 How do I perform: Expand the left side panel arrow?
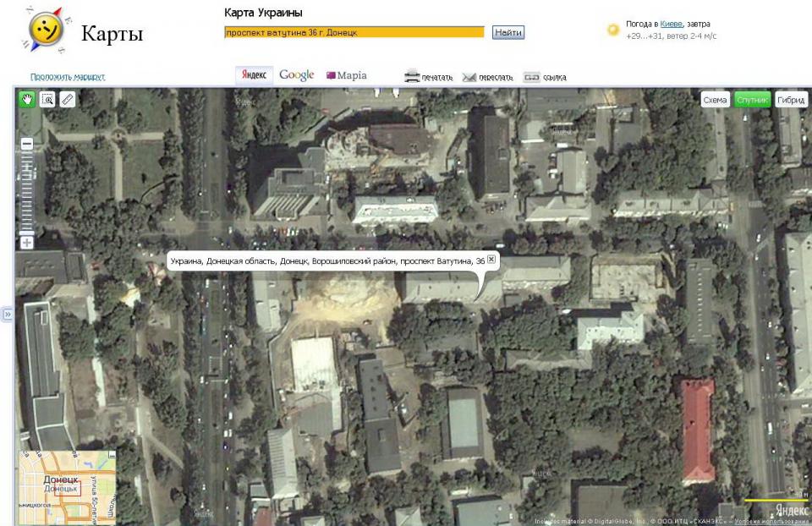[8, 314]
